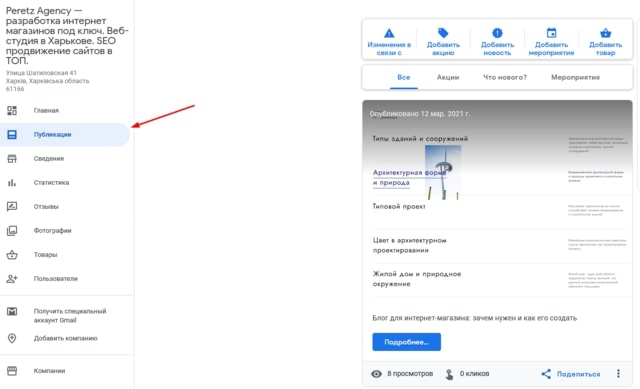Click the Типы зданий и сооружений text
The width and height of the screenshot is (640, 389).
point(420,139)
